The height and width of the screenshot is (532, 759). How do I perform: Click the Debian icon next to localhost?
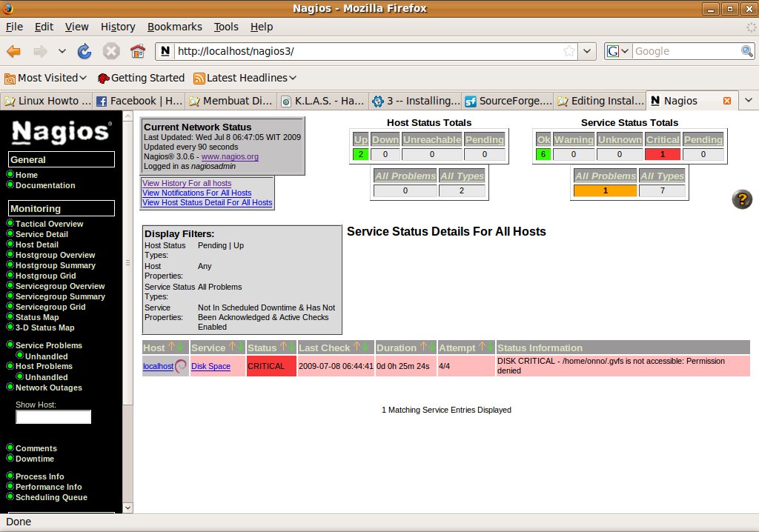[x=181, y=366]
